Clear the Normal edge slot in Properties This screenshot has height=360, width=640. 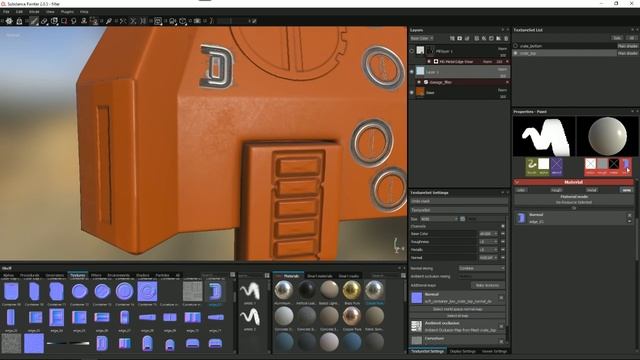pos(629,215)
